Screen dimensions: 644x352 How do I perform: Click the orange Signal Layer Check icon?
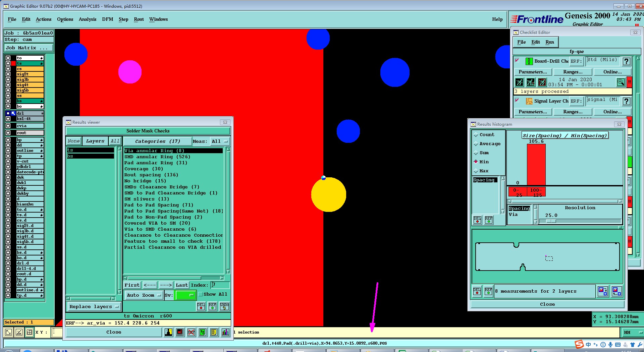click(x=529, y=101)
